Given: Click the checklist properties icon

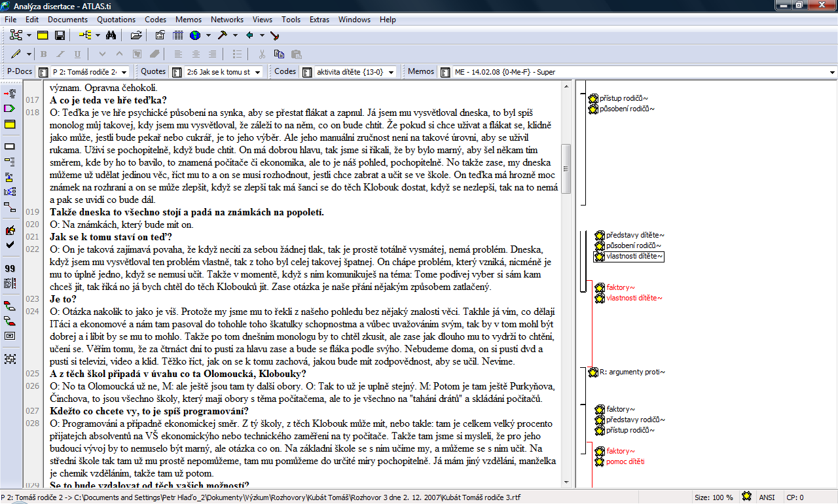Looking at the screenshot, I should (x=160, y=35).
